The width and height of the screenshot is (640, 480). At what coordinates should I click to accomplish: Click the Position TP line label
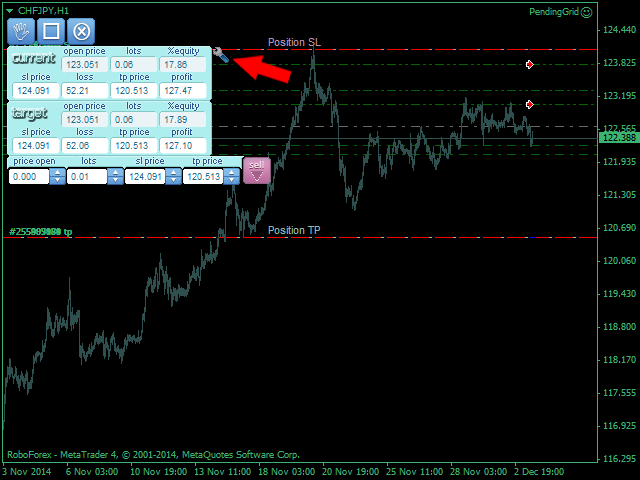294,230
